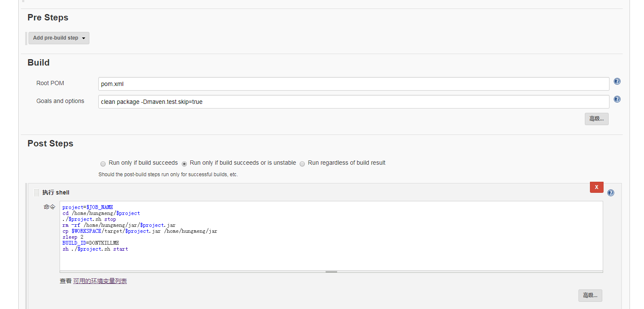Click the Pre Steps heading
This screenshot has height=309, width=644.
pyautogui.click(x=48, y=17)
